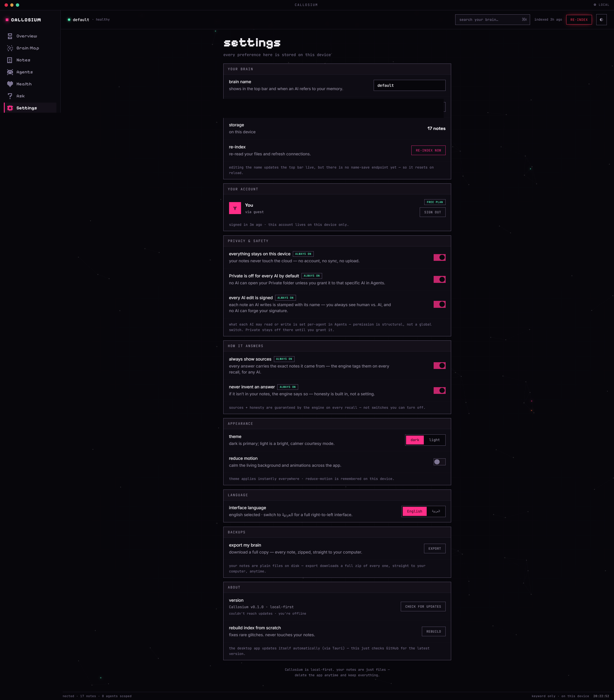
Task: Enable the reduce motion switch
Action: pyautogui.click(x=439, y=462)
